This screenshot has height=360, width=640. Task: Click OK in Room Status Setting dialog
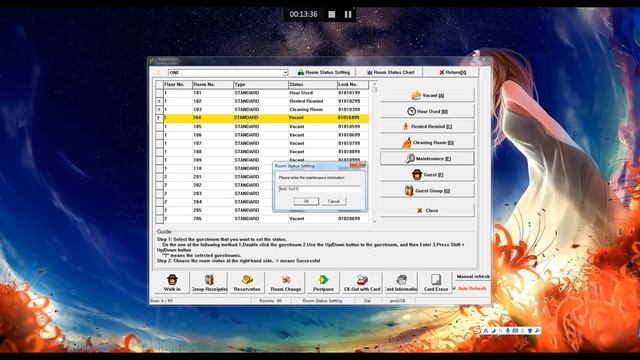coord(306,201)
